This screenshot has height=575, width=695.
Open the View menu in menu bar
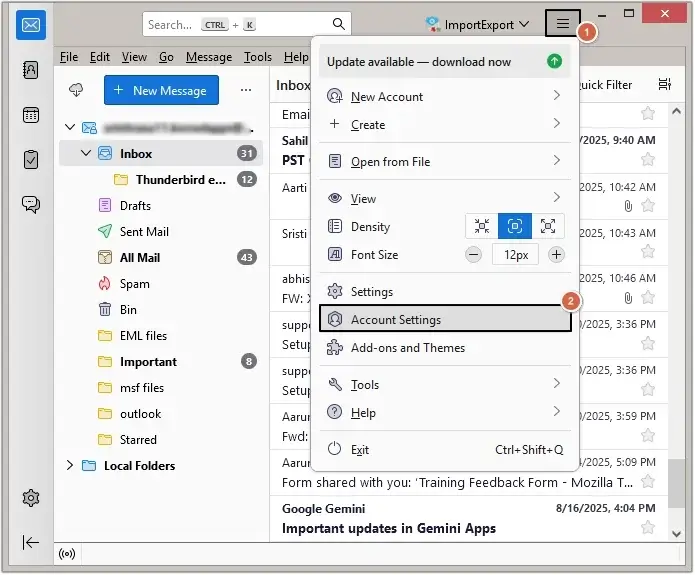[x=134, y=57]
